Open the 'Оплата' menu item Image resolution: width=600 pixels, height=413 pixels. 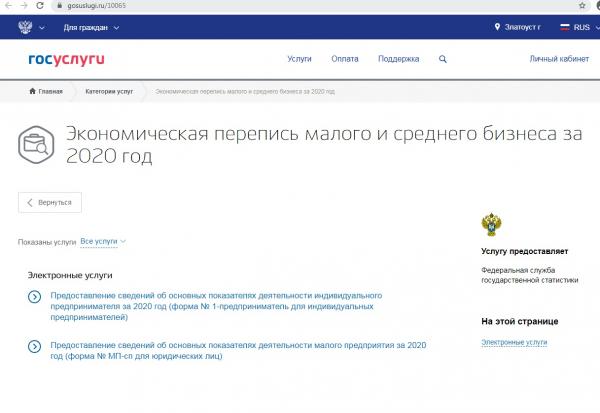[x=345, y=59]
